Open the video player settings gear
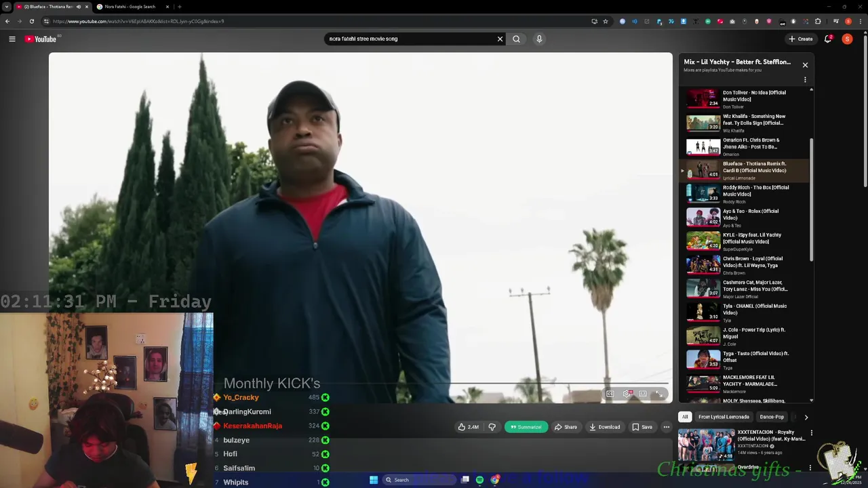The width and height of the screenshot is (868, 488). pos(627,394)
